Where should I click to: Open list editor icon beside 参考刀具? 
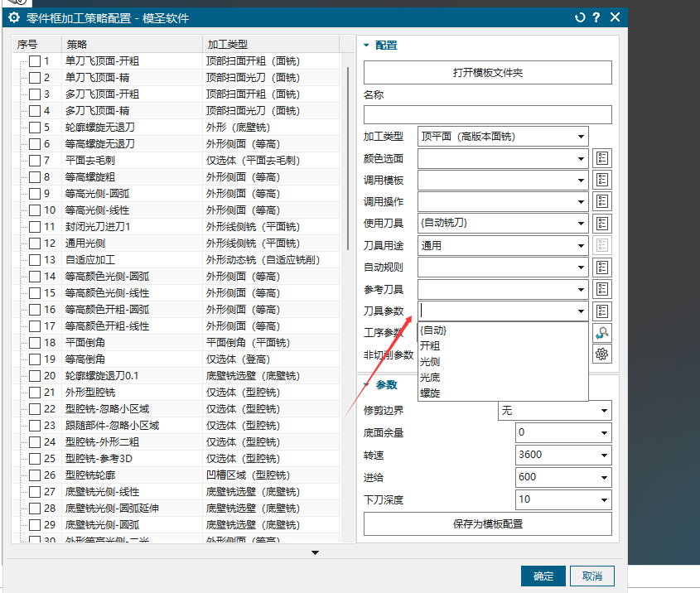[x=601, y=289]
